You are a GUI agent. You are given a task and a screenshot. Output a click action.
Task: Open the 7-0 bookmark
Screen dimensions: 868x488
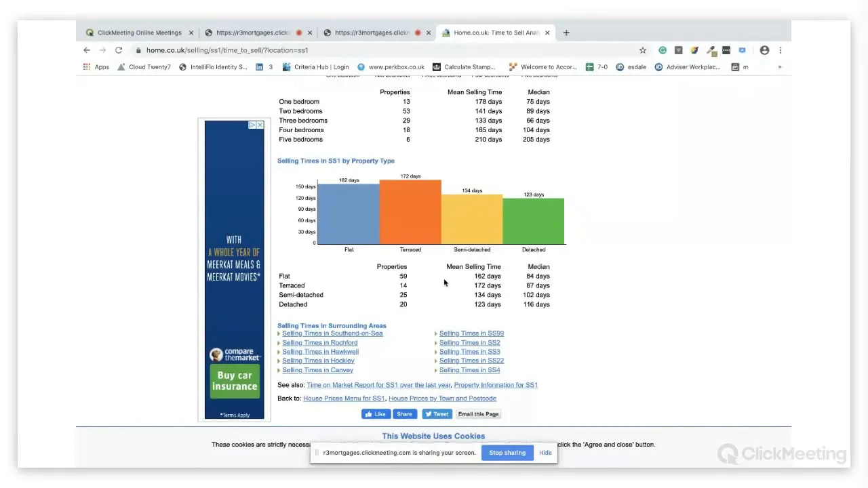tap(597, 67)
